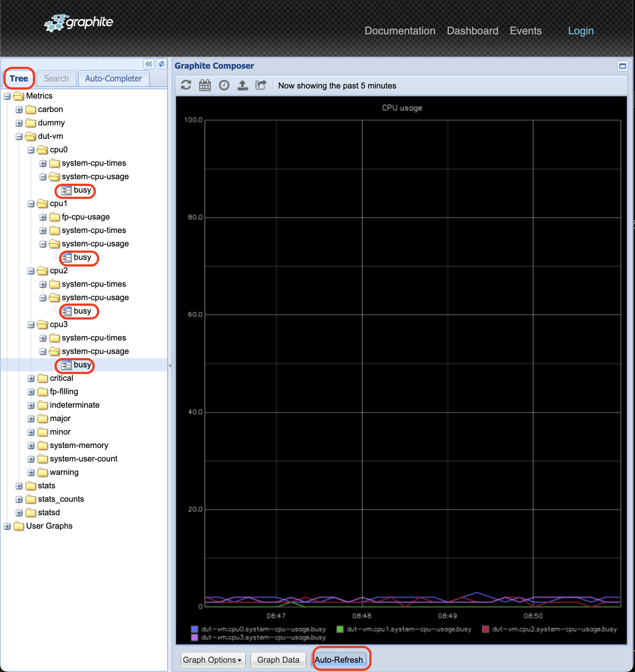Expand the stats_counts folder
The width and height of the screenshot is (635, 672).
tap(19, 499)
